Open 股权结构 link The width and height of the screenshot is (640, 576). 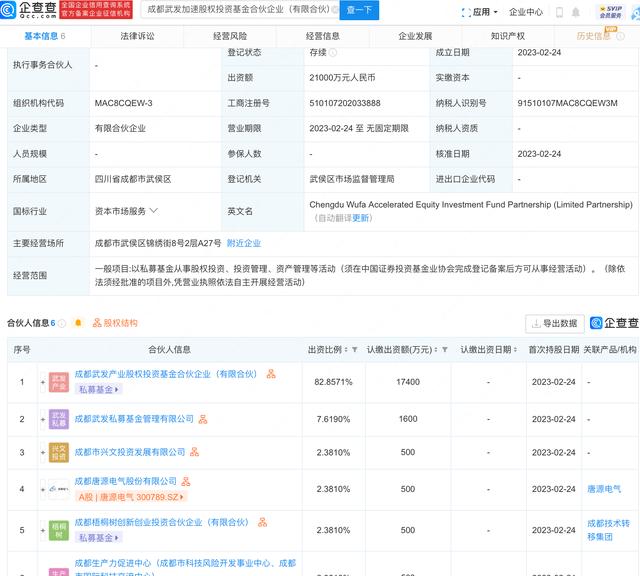click(x=116, y=323)
